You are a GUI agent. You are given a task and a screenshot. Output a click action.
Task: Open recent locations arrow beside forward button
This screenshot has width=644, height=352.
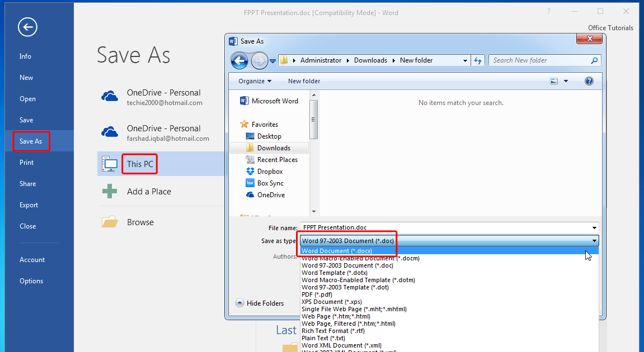point(272,61)
